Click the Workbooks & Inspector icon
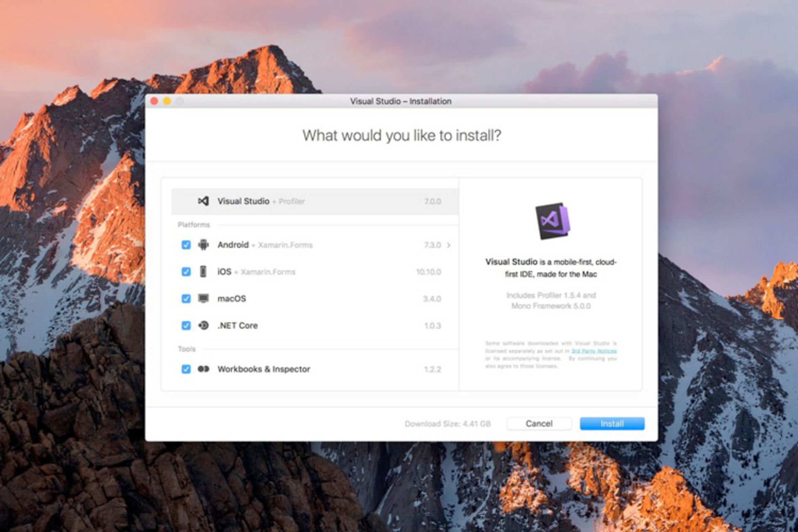The height and width of the screenshot is (532, 798). click(203, 369)
